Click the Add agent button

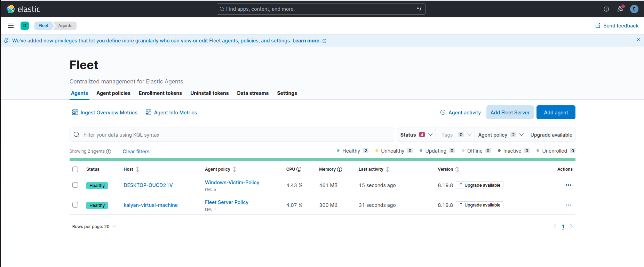(x=556, y=113)
